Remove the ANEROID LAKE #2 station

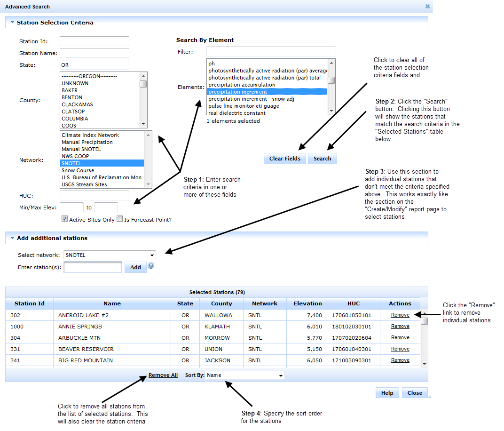pyautogui.click(x=400, y=315)
